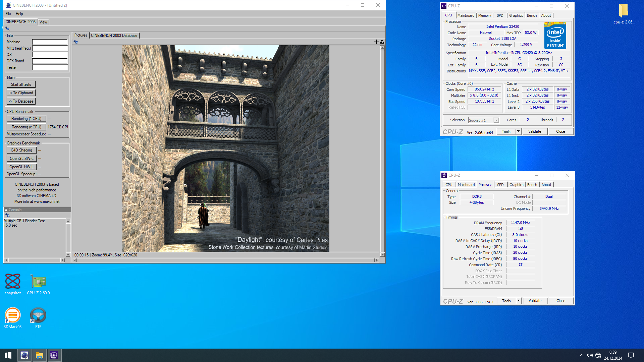The width and height of the screenshot is (644, 362).
Task: Open Memory tab in top CPU-Z
Action: click(x=485, y=15)
